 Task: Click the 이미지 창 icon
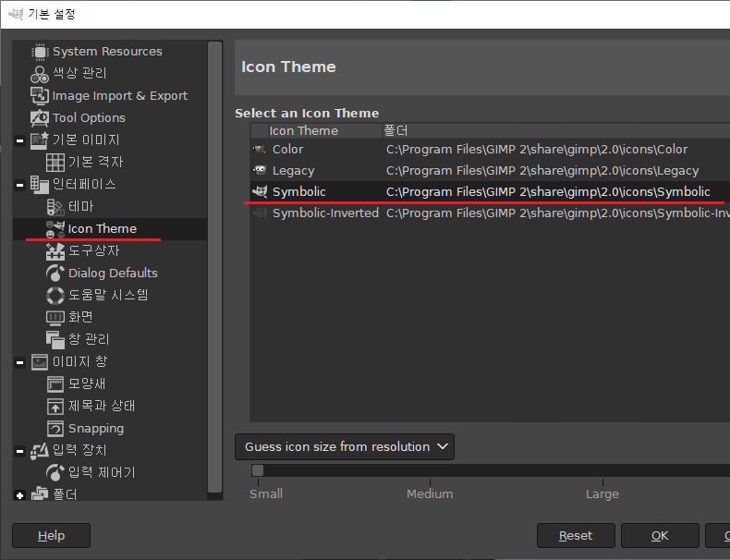(x=40, y=361)
